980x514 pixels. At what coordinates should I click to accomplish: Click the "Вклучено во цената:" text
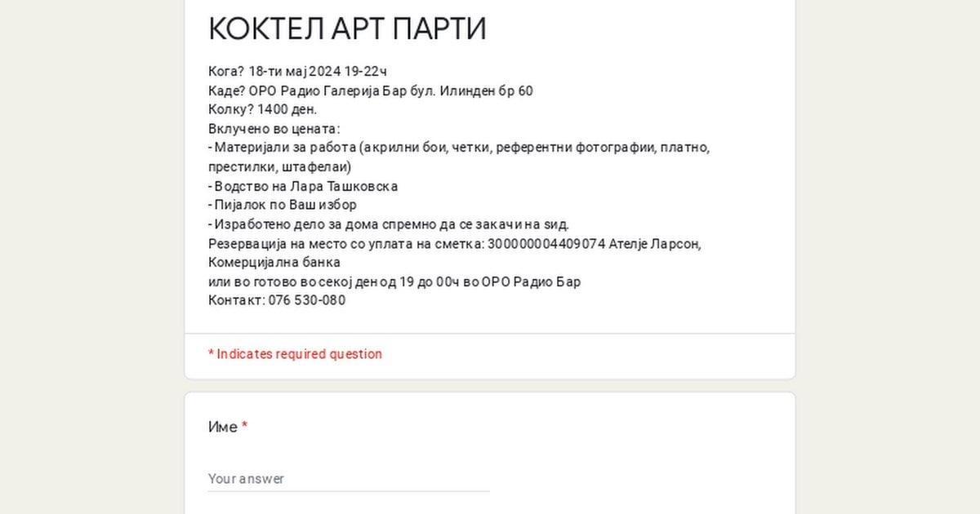point(274,129)
